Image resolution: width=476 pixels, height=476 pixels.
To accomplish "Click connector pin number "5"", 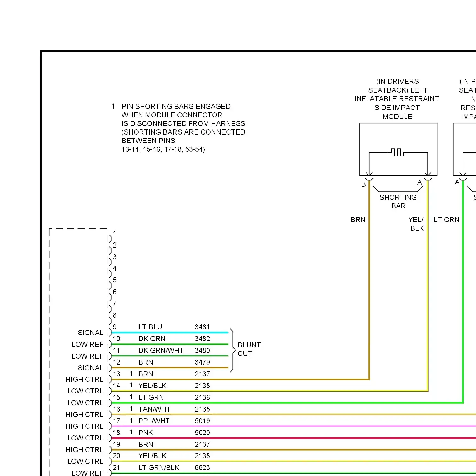I will (x=115, y=280).
